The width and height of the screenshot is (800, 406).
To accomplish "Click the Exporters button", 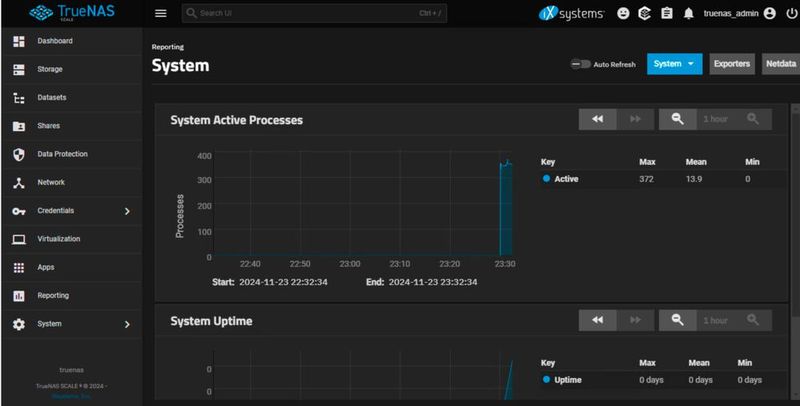I will click(732, 64).
